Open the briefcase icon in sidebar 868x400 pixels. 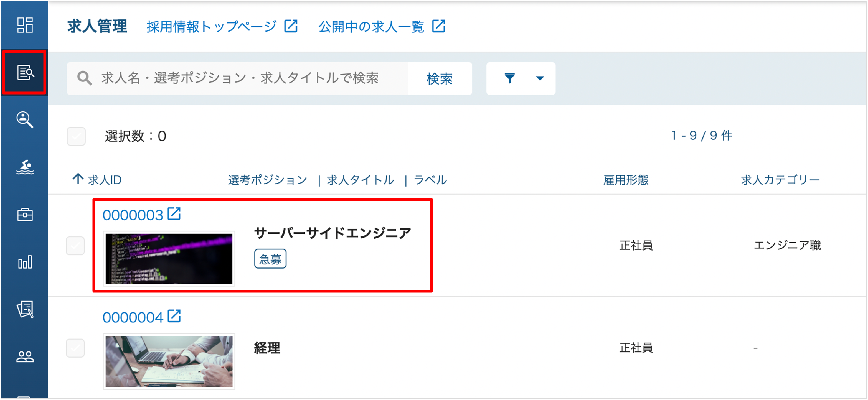(x=25, y=215)
